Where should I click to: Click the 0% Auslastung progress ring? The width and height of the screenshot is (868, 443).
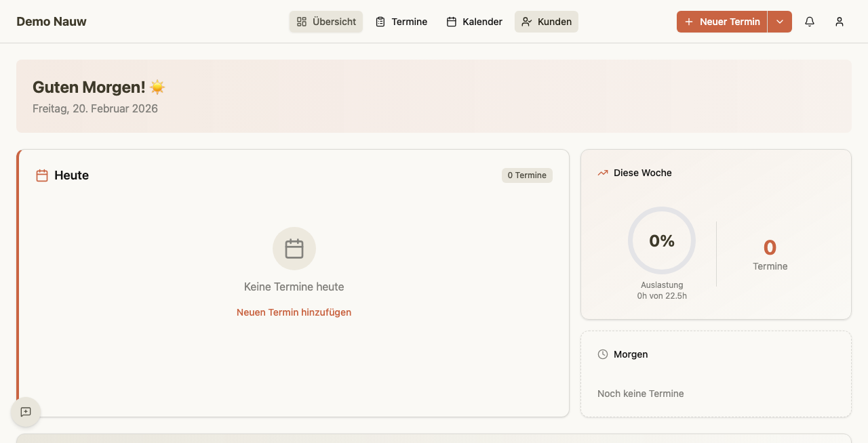662,240
